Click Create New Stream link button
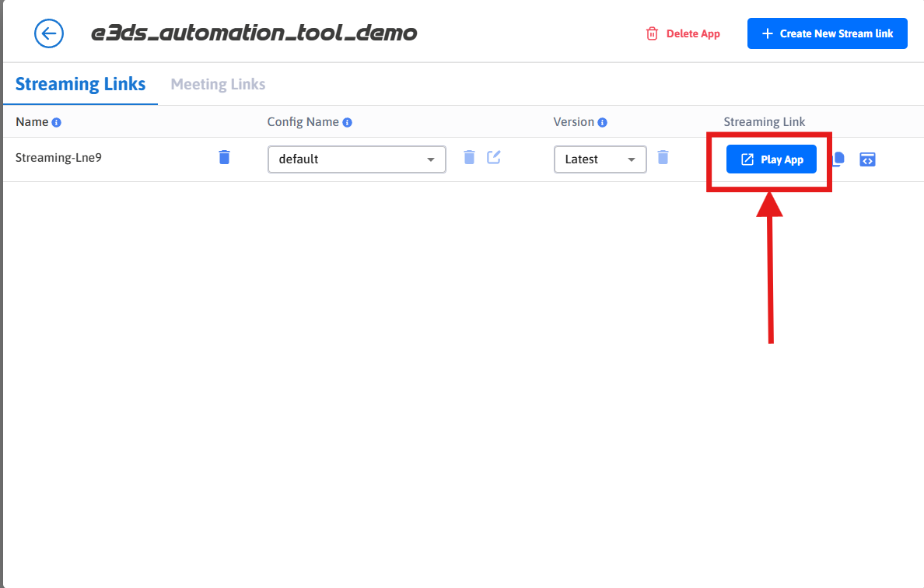The image size is (924, 588). 827,33
